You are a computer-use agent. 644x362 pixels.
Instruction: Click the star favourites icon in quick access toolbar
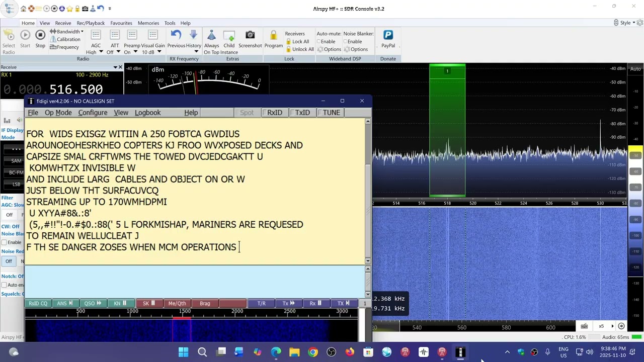coord(69,9)
